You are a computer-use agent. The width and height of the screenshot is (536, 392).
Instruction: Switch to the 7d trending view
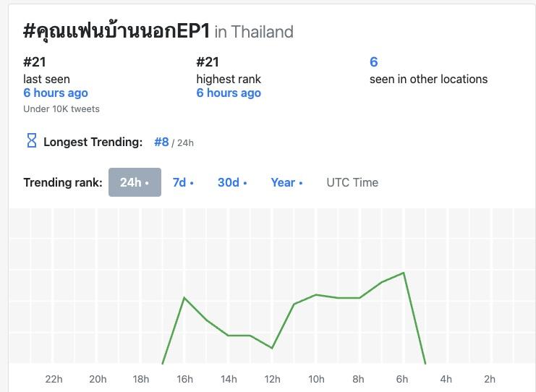(182, 182)
